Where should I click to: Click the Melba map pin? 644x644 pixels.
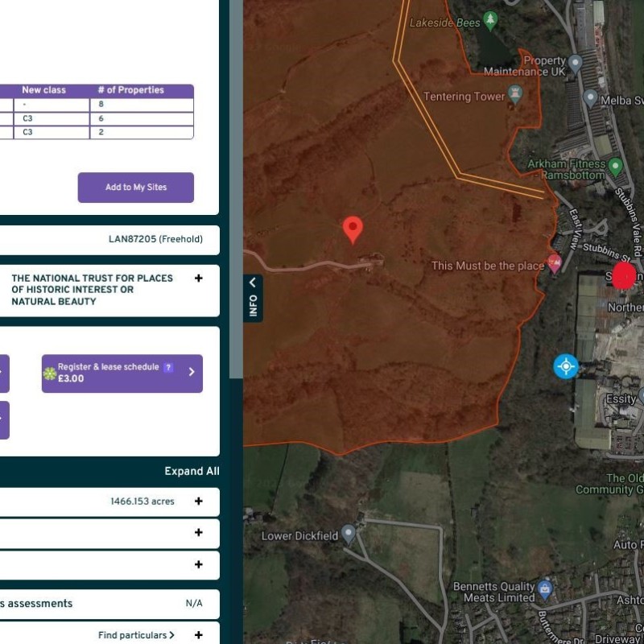pos(590,98)
